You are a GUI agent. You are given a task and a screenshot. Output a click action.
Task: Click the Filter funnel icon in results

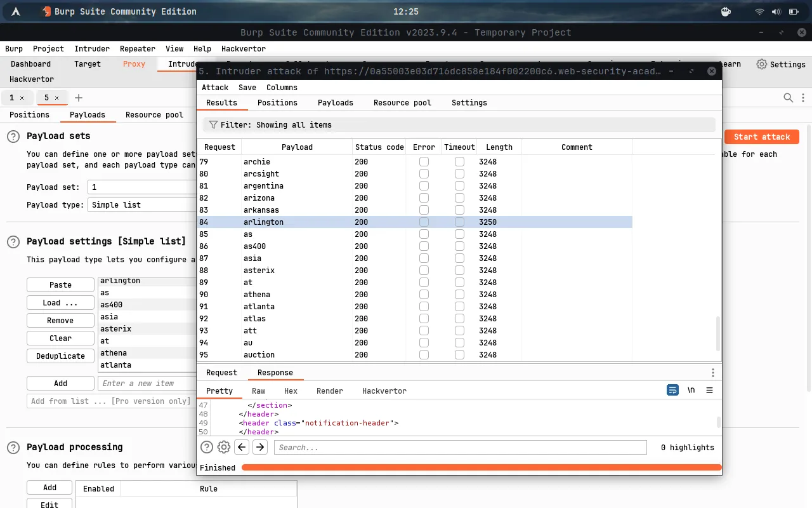(x=213, y=125)
